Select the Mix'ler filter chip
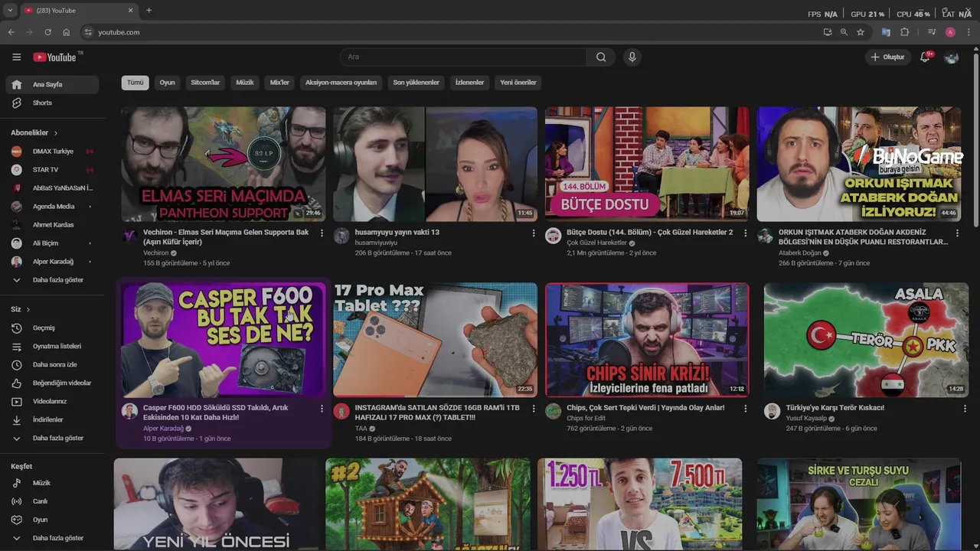 point(279,83)
